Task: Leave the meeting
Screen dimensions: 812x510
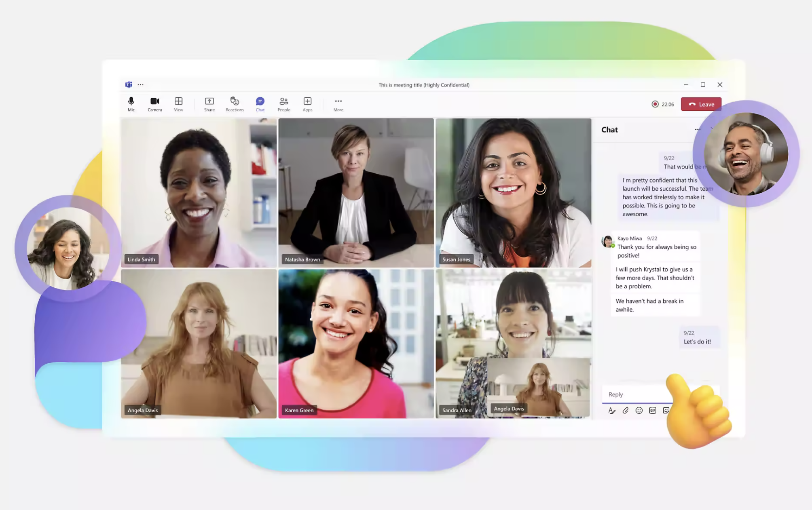Action: pyautogui.click(x=701, y=104)
